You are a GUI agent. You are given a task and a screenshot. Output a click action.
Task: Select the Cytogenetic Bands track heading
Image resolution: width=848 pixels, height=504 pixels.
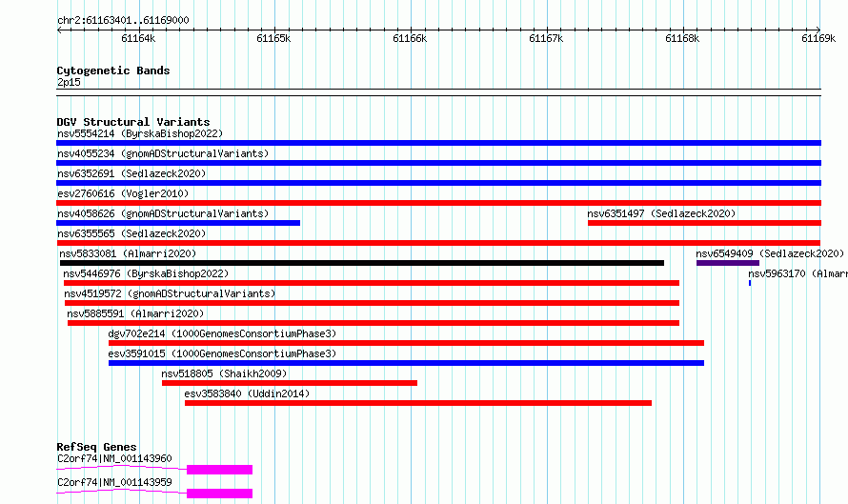coord(113,71)
